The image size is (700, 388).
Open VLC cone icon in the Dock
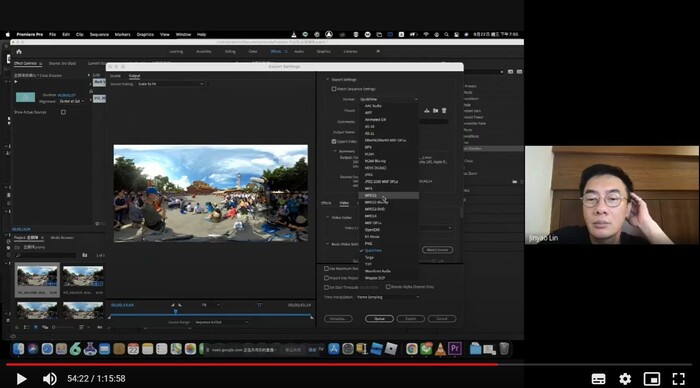440,349
